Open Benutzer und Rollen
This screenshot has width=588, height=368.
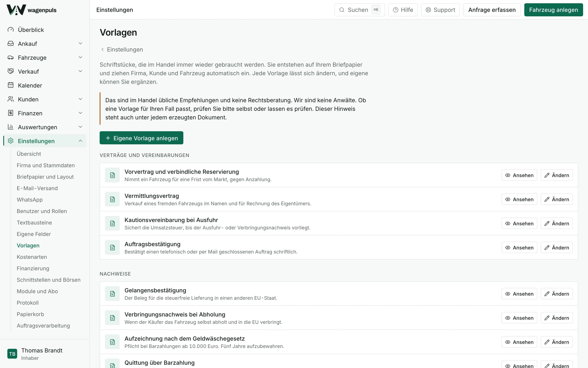tap(42, 211)
